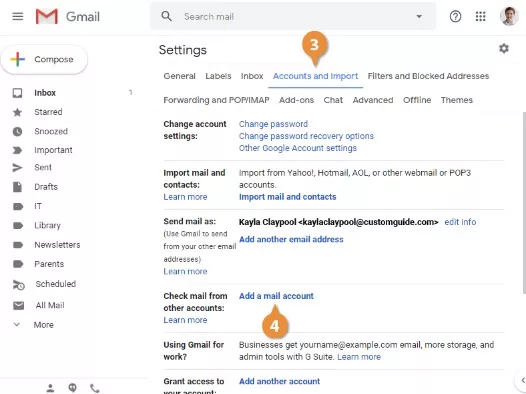526x394 pixels.
Task: Open Forwarding and POP/IMAP tab
Action: (216, 100)
